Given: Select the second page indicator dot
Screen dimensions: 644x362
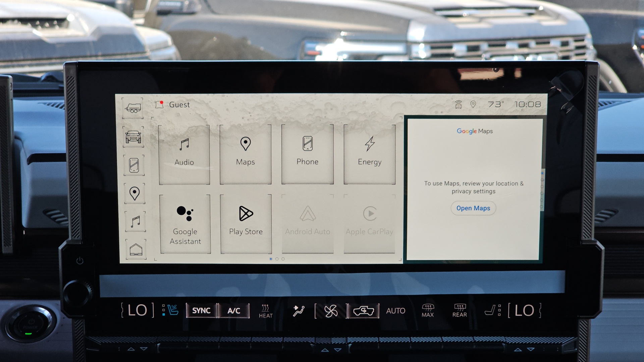Looking at the screenshot, I should click(x=277, y=259).
